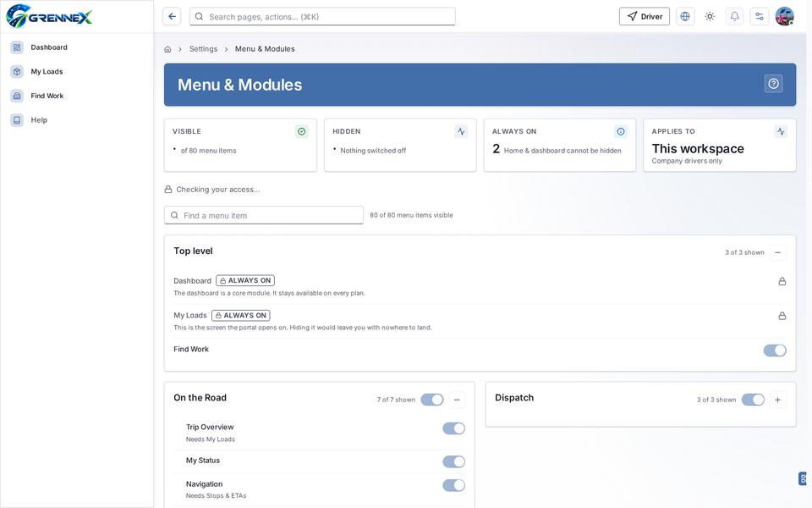Expand the Dispatch section
Screen dimensions: 812x508
click(778, 400)
